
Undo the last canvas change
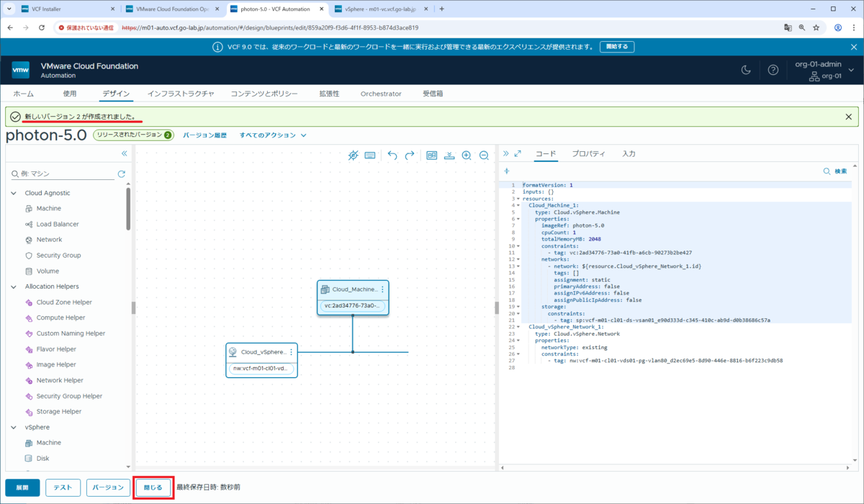click(392, 155)
